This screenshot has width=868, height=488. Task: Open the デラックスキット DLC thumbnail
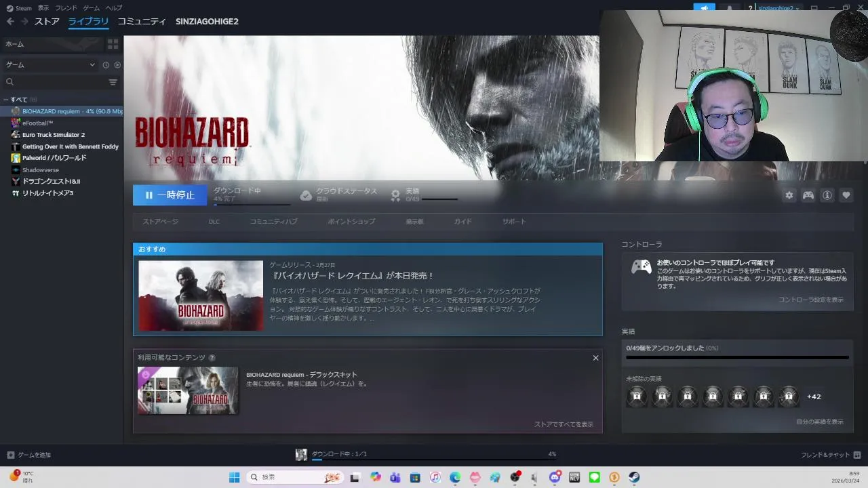coord(188,390)
